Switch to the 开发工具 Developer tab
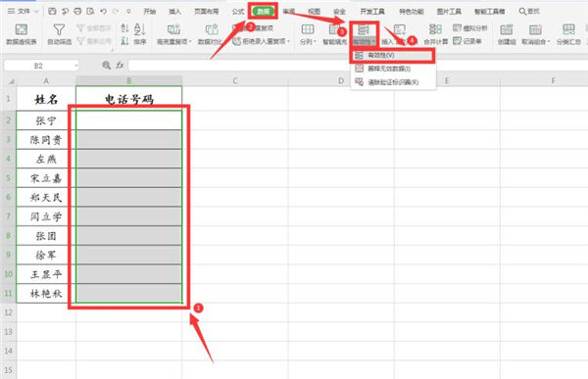Viewport: 588px width, 379px height. pos(372,12)
